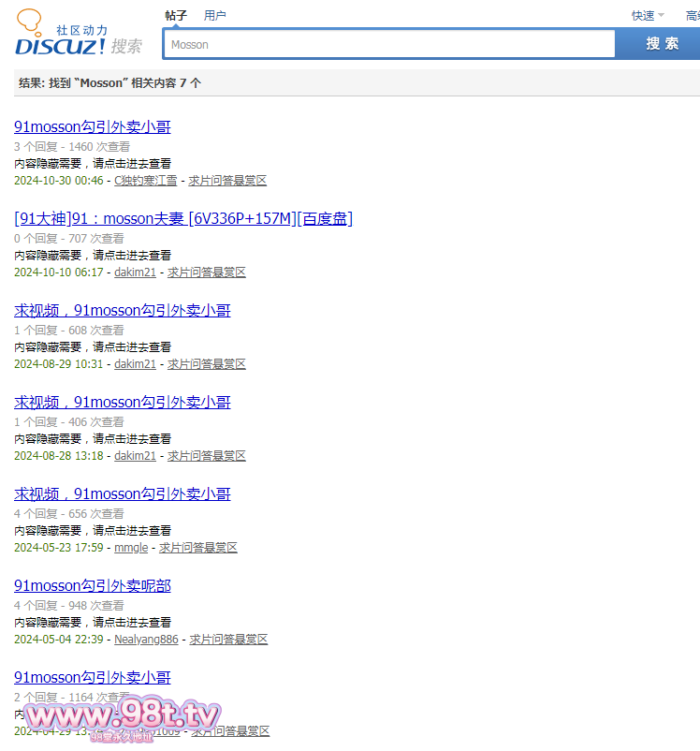Open the first result posted 2024-10-30
This screenshot has height=751, width=700.
pyautogui.click(x=93, y=127)
